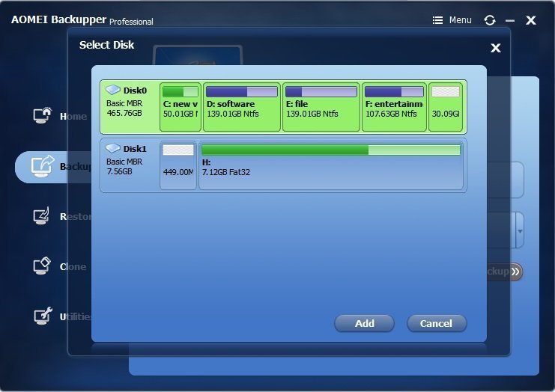Viewport: 555px width, 392px height.
Task: Select the H: 7.12GB Fat32 partition
Action: click(331, 165)
